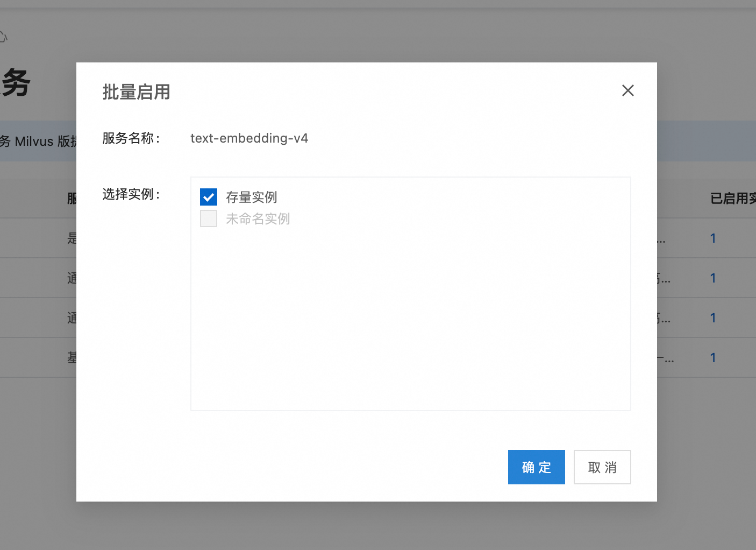This screenshot has width=756, height=550.
Task: Click the 批量启用 dialog title
Action: pyautogui.click(x=137, y=92)
